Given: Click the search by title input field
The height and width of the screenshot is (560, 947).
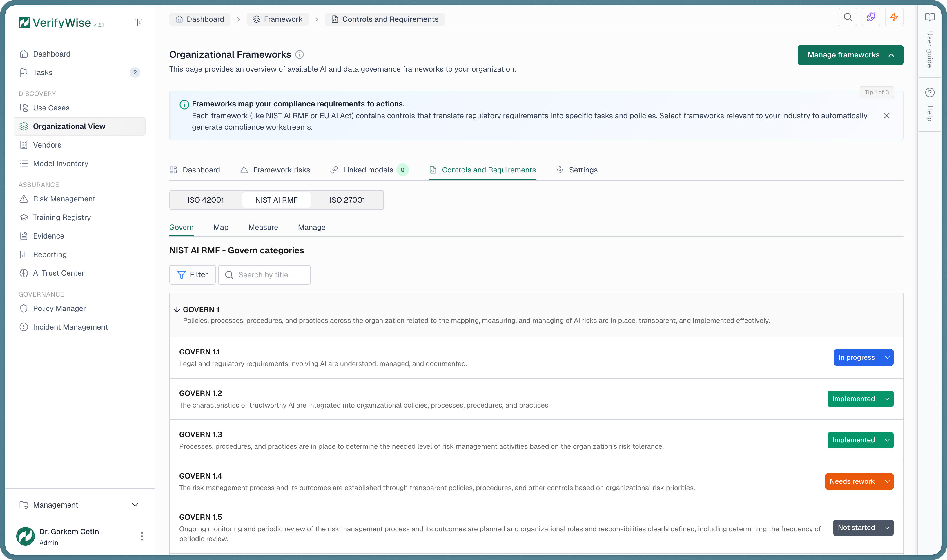Looking at the screenshot, I should point(264,275).
